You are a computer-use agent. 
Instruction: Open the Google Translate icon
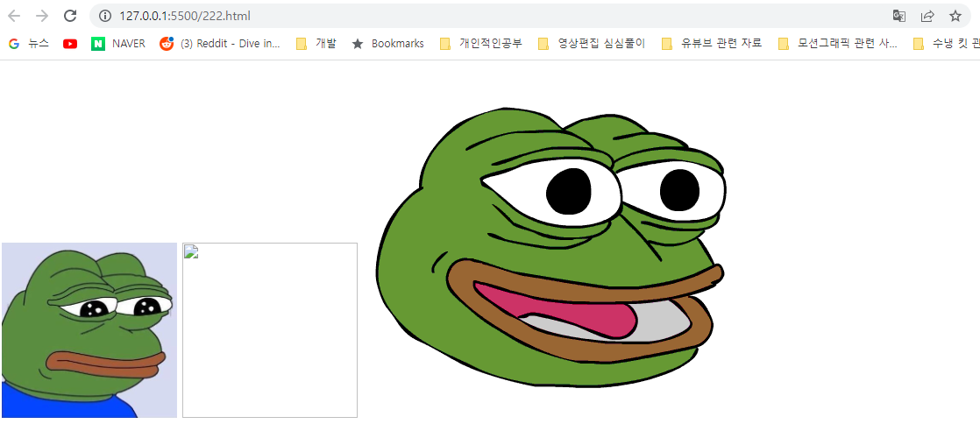point(898,16)
